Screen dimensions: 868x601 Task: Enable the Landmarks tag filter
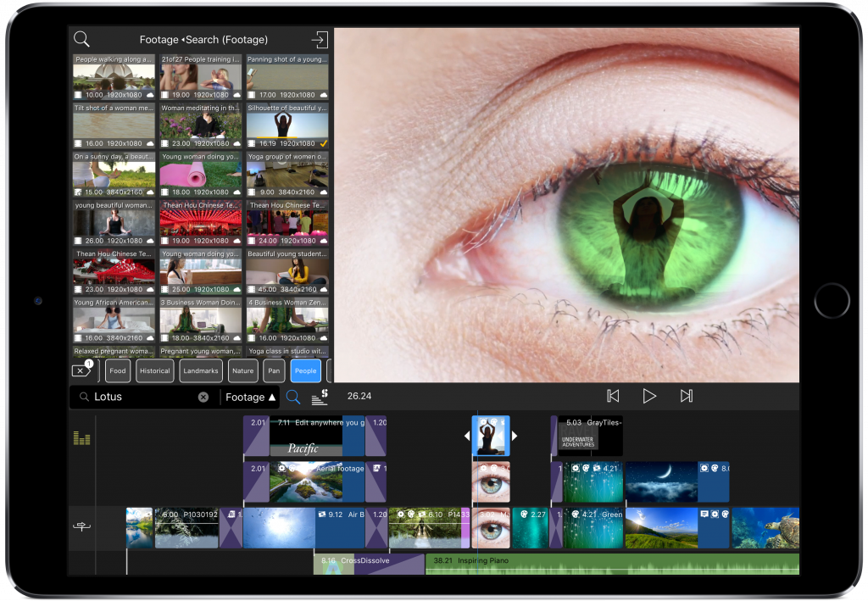[201, 370]
